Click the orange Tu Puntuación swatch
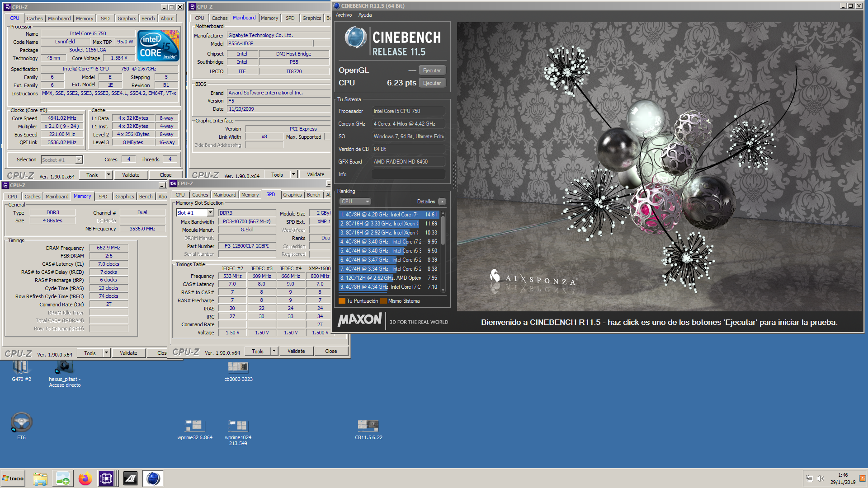868x488 pixels. click(x=342, y=301)
